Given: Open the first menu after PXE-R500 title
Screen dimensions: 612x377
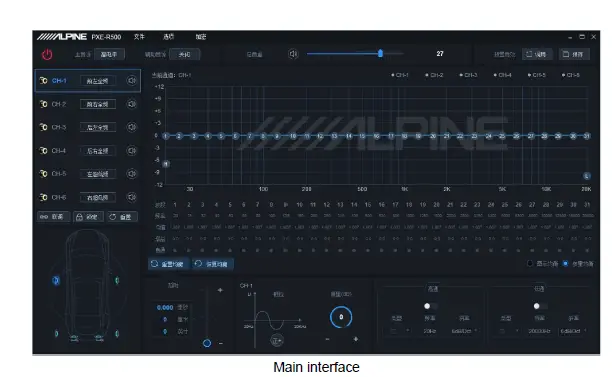Looking at the screenshot, I should click(x=139, y=37).
